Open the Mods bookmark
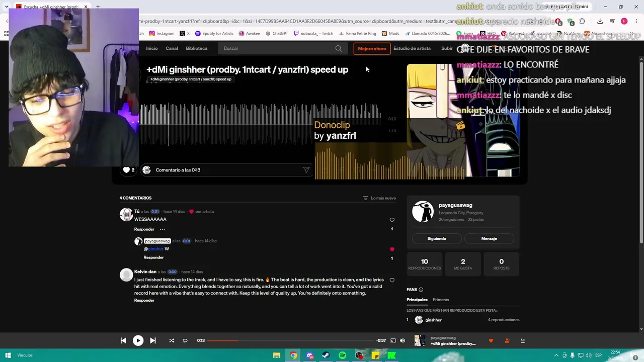 pyautogui.click(x=390, y=34)
